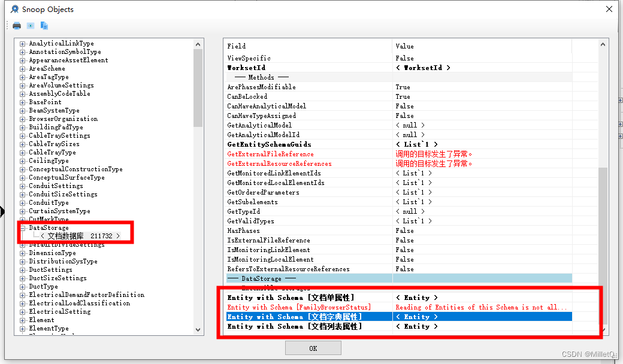Open the WorksetId property row
This screenshot has height=364, width=623.
399,68
